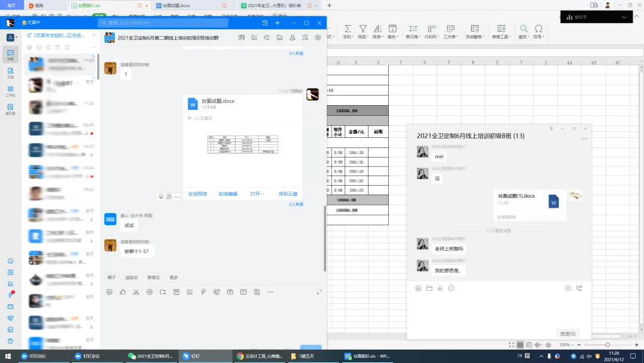
Task: Switch to page break view in status bar
Action: pyautogui.click(x=530, y=345)
